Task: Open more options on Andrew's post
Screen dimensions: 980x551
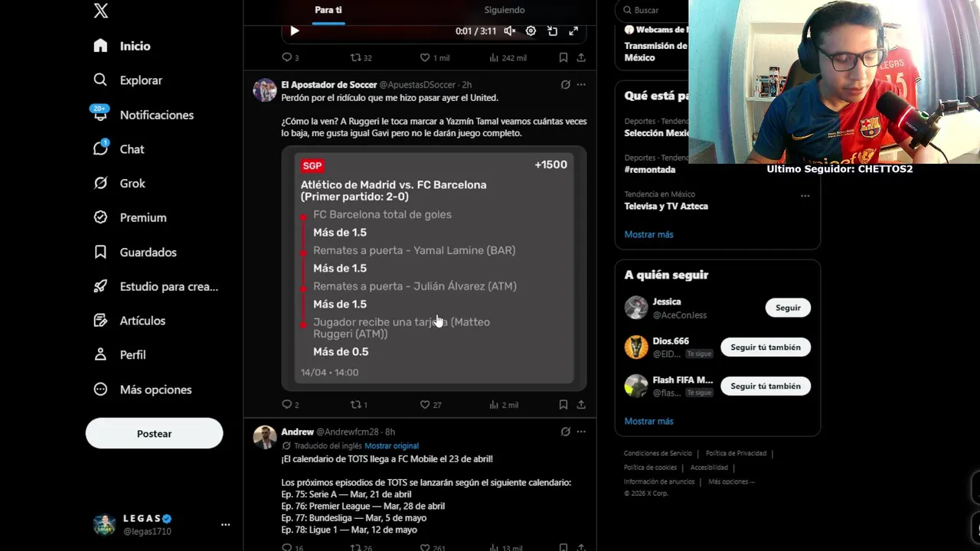Action: [x=581, y=432]
